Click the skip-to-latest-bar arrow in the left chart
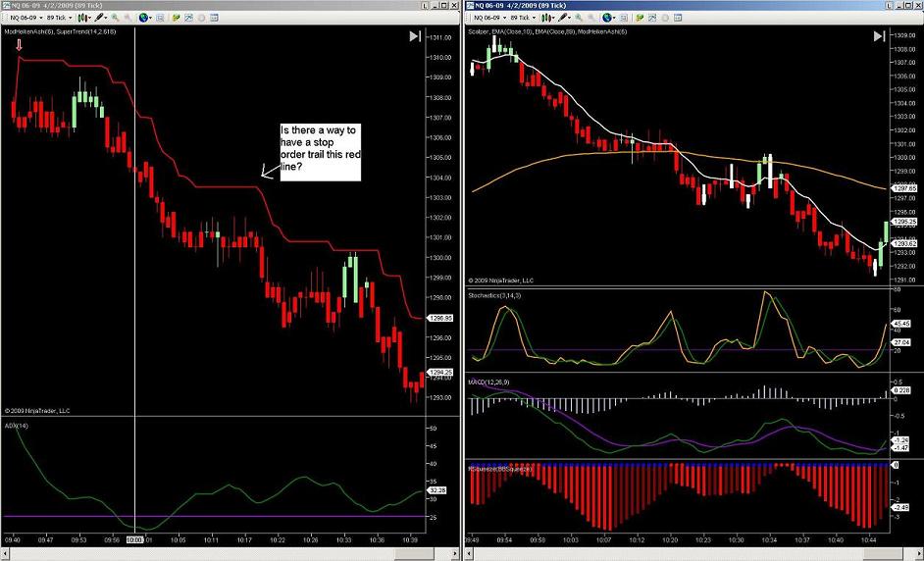 (x=415, y=36)
